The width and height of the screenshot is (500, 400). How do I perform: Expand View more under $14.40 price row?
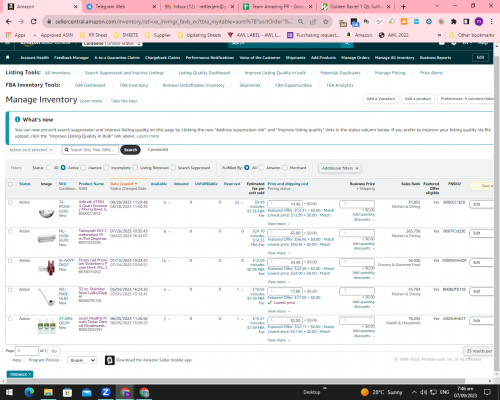click(278, 224)
